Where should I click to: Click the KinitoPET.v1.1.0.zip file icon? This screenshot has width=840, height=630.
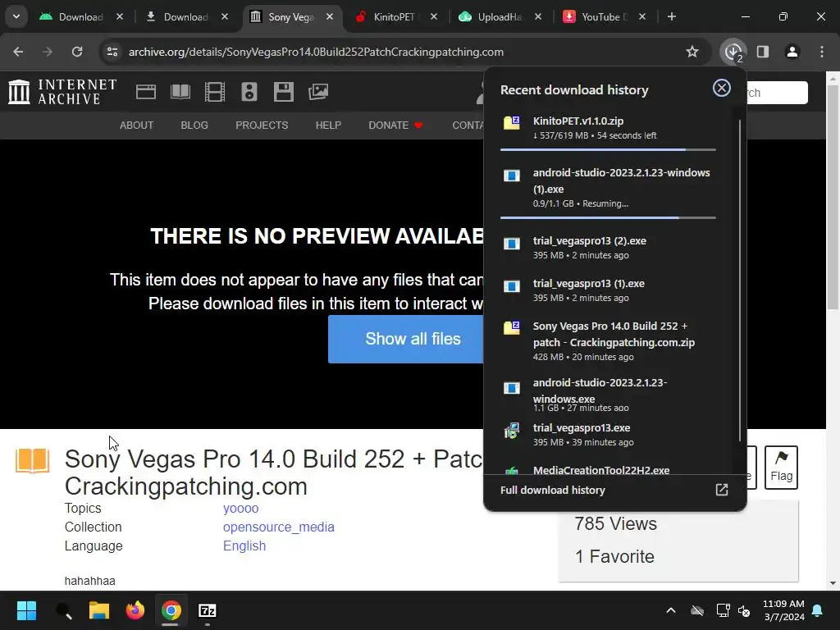coord(512,122)
